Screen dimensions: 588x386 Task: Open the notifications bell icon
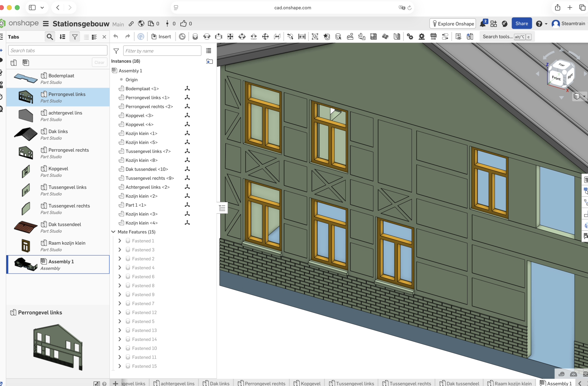(x=483, y=24)
